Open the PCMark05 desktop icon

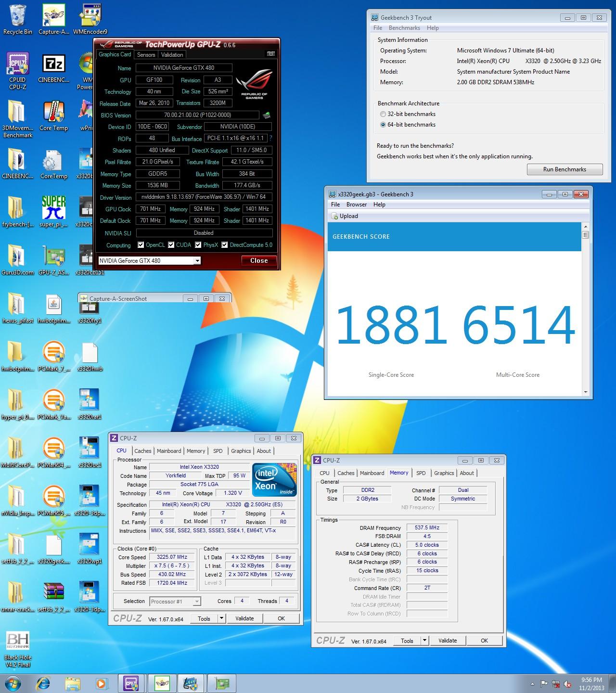tap(53, 500)
